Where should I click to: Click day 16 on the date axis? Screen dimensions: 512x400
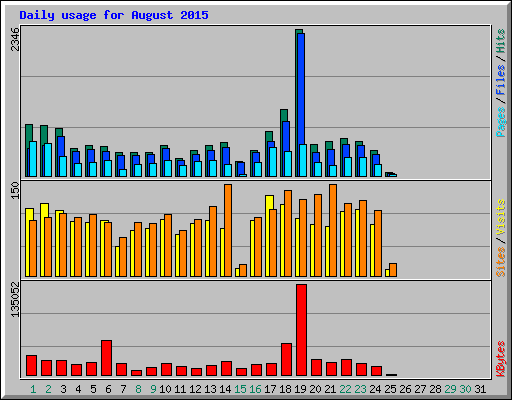tap(255, 389)
